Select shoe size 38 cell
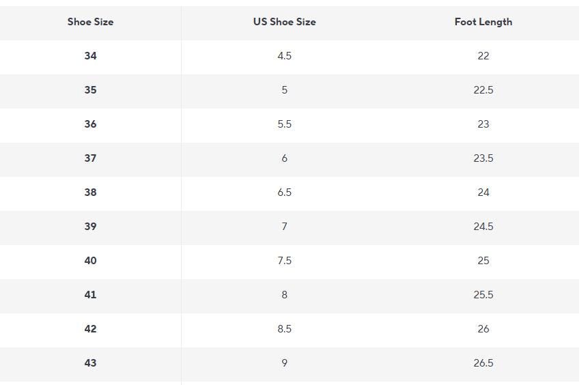 tap(90, 192)
